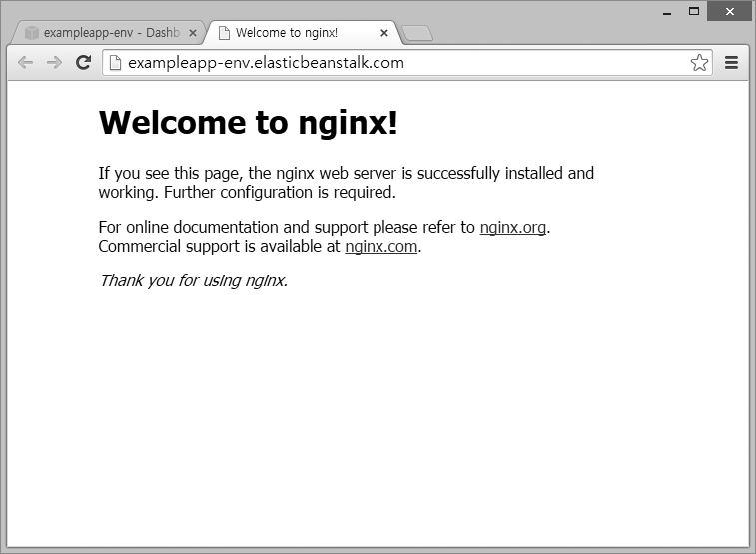The height and width of the screenshot is (554, 756).
Task: Open the nginx.com commercial support link
Action: 380,246
